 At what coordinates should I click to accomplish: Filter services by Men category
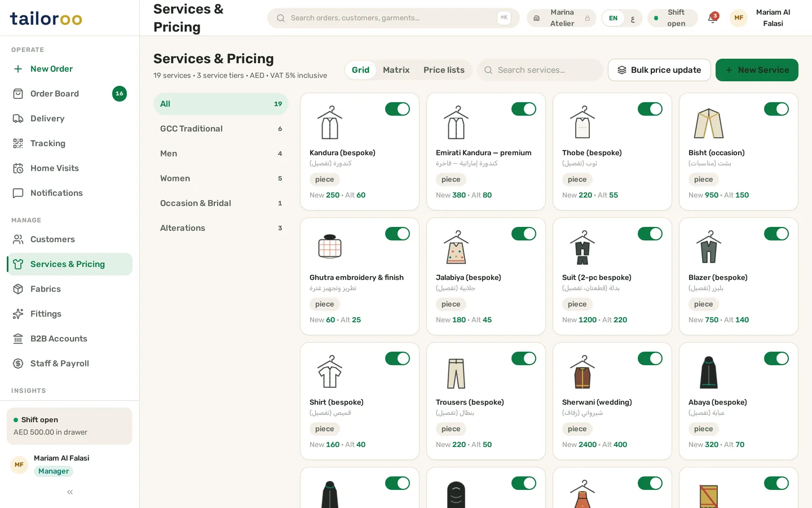click(221, 154)
